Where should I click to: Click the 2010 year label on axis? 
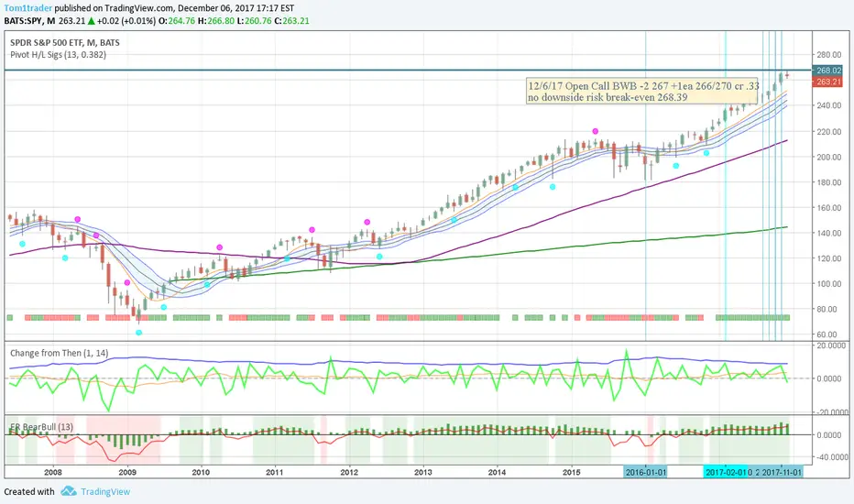(x=201, y=472)
